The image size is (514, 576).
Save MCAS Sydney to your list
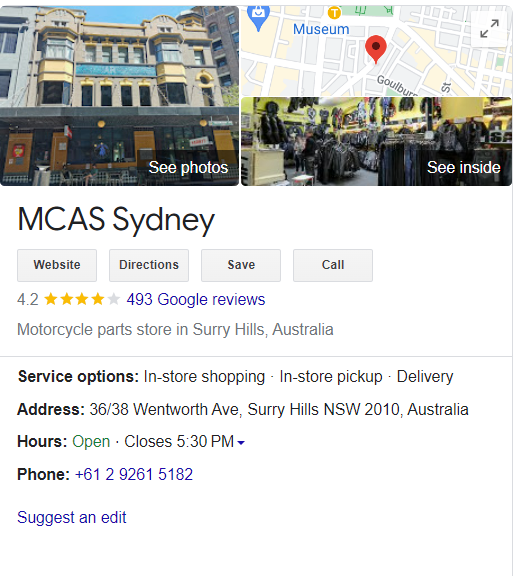[x=241, y=265]
